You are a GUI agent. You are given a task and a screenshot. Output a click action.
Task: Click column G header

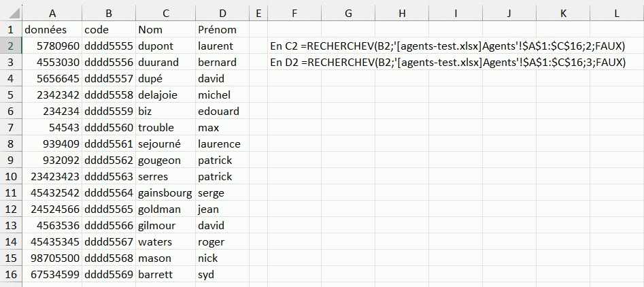(348, 12)
